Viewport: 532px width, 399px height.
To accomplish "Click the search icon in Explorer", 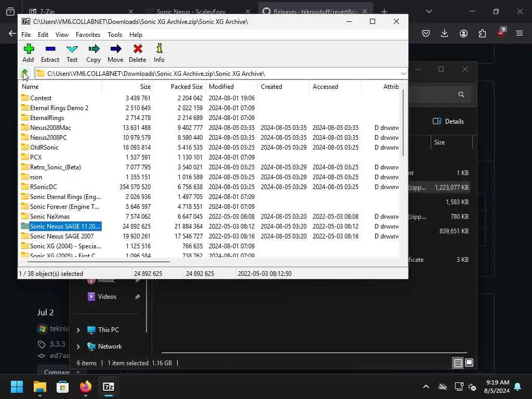I will click(461, 95).
